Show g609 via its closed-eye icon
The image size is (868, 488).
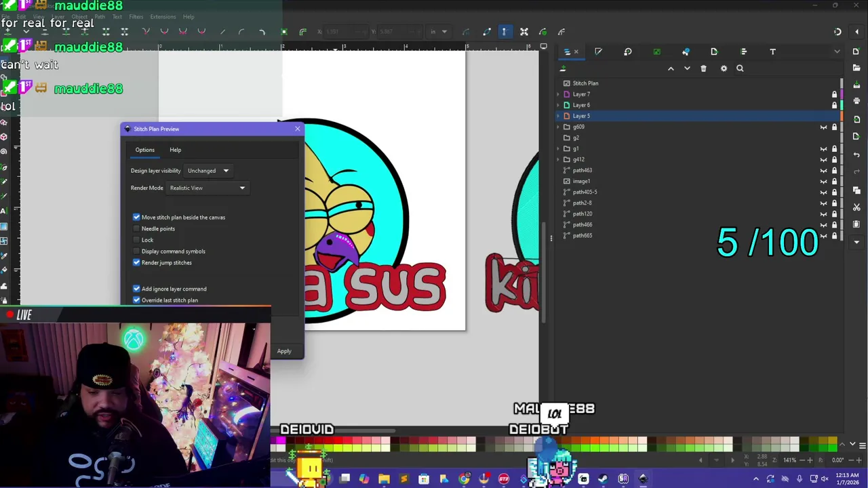click(824, 127)
